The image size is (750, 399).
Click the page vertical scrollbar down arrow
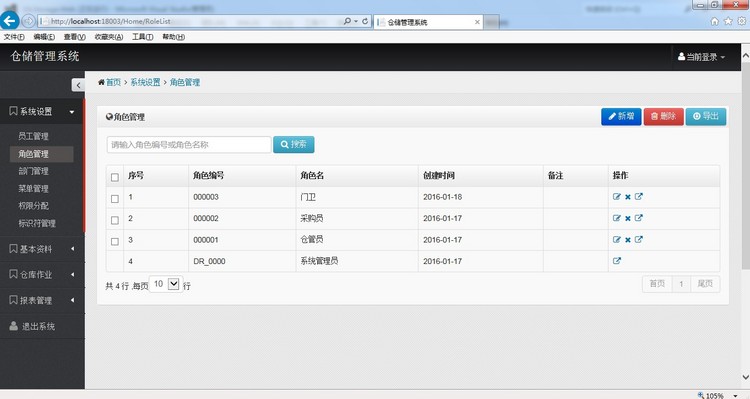tap(745, 378)
